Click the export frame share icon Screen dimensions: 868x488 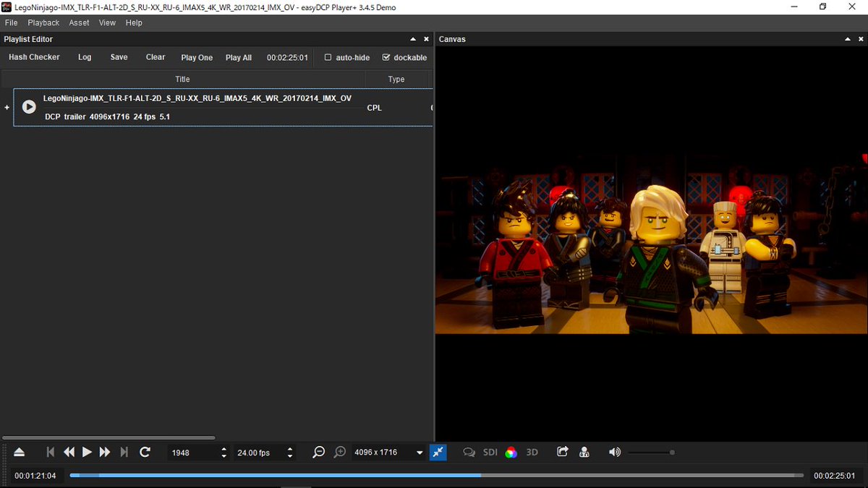click(563, 452)
